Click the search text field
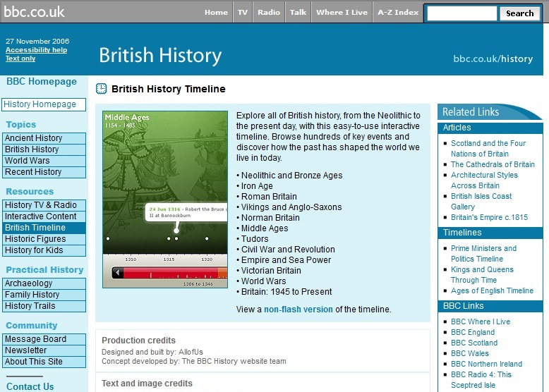 click(461, 13)
